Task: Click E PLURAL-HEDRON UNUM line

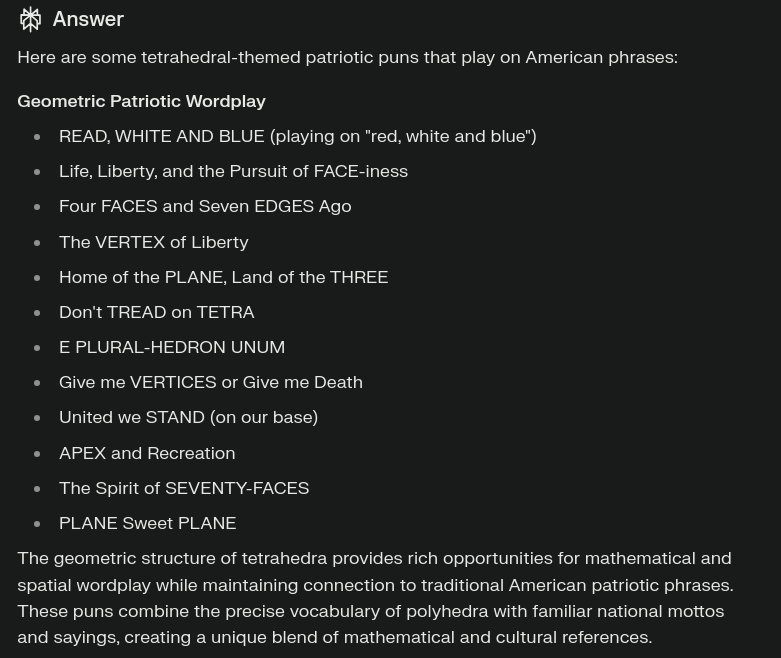Action: (x=172, y=347)
